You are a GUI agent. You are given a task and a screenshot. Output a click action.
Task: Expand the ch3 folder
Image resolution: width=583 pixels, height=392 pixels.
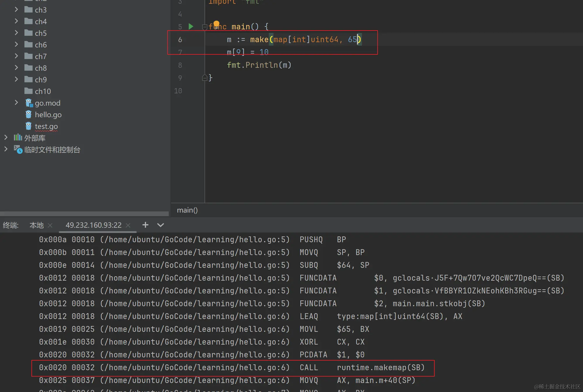[16, 10]
